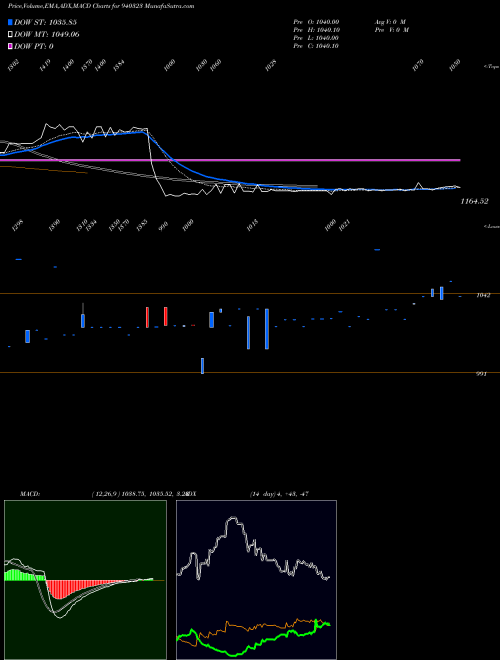The height and width of the screenshot is (660, 500).
Task: Click the MACD: panel heading
Action: 30,493
